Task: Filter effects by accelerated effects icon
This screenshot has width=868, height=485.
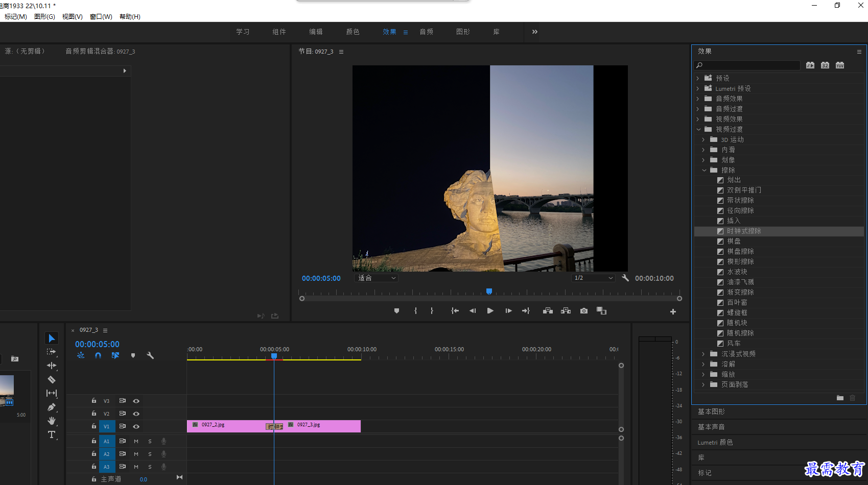Action: [810, 65]
